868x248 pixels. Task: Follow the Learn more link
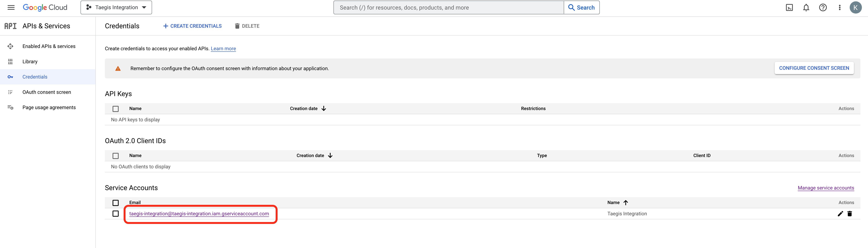[223, 49]
